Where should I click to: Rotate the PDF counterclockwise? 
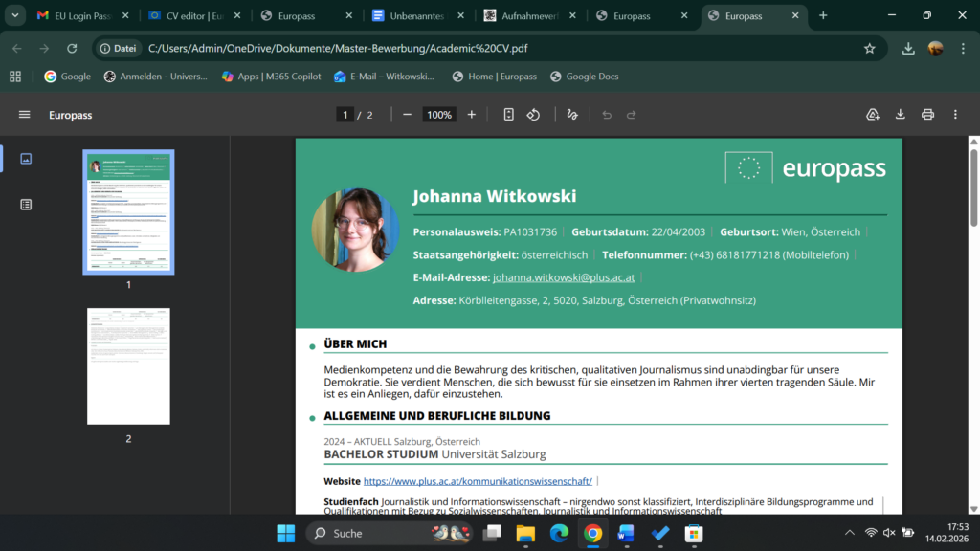[534, 115]
